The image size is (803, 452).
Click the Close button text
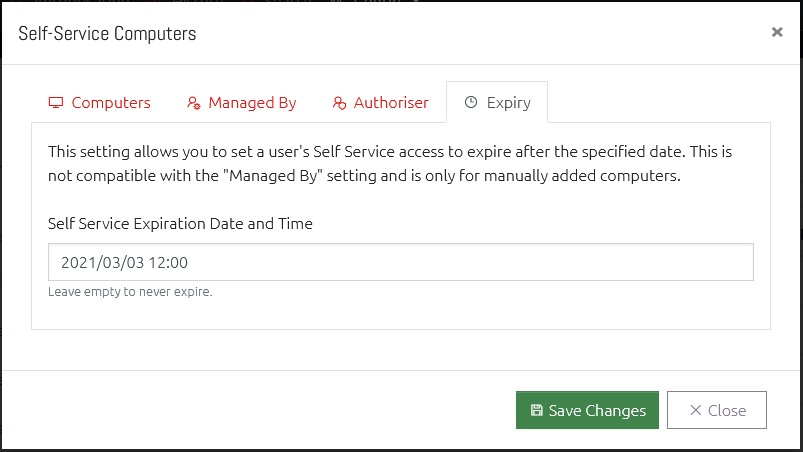727,411
